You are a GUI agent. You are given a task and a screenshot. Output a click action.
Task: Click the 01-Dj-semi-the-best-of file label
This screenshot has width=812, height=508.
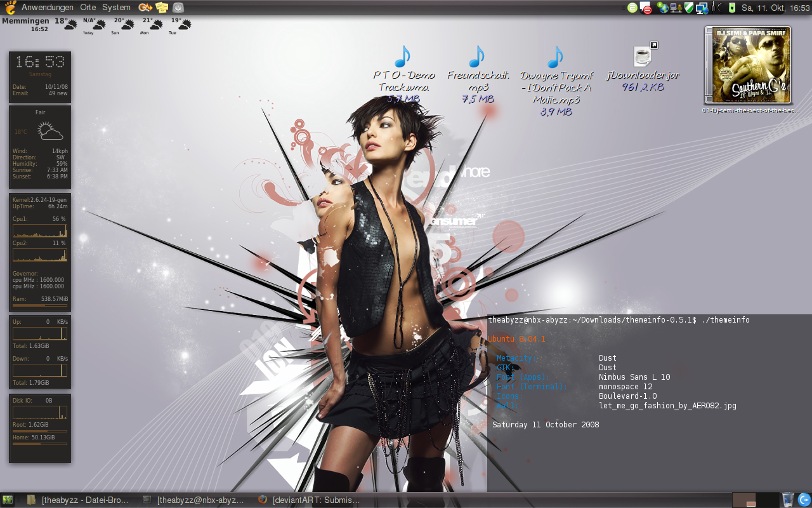click(x=751, y=110)
